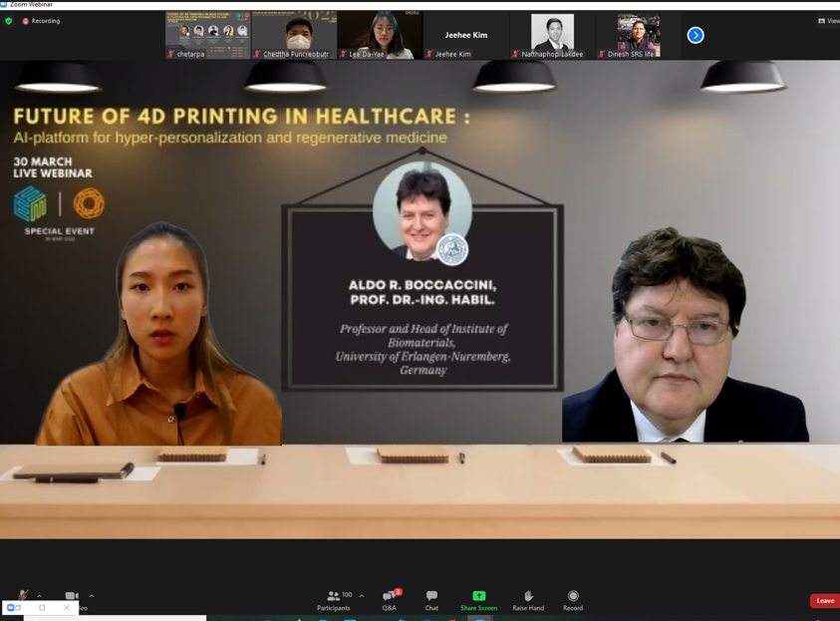840x621 pixels.
Task: Toggle the muted microphone button
Action: coord(22,596)
